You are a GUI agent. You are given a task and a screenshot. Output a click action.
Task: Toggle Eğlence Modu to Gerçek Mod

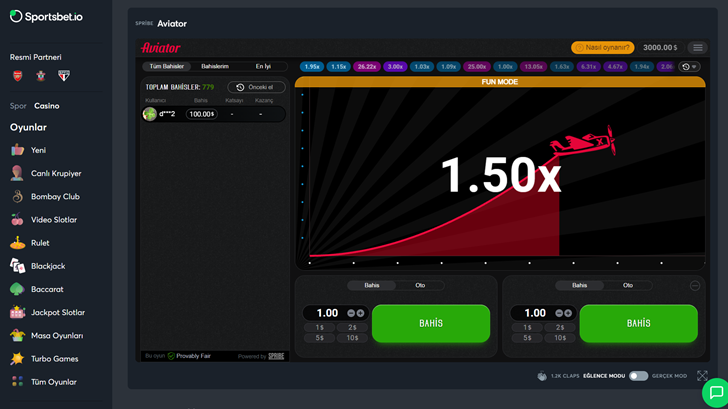pos(638,376)
